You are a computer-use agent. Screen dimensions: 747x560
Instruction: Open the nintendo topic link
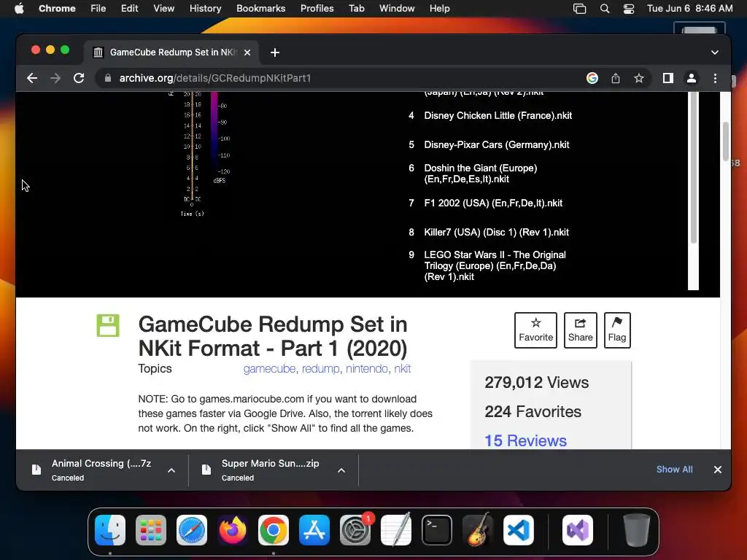[366, 368]
